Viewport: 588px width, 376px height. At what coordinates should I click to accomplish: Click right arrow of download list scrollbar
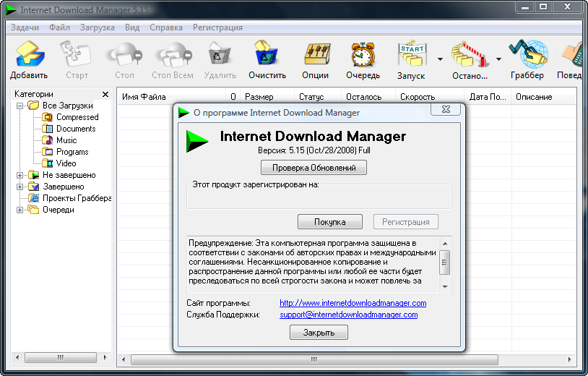[570, 359]
